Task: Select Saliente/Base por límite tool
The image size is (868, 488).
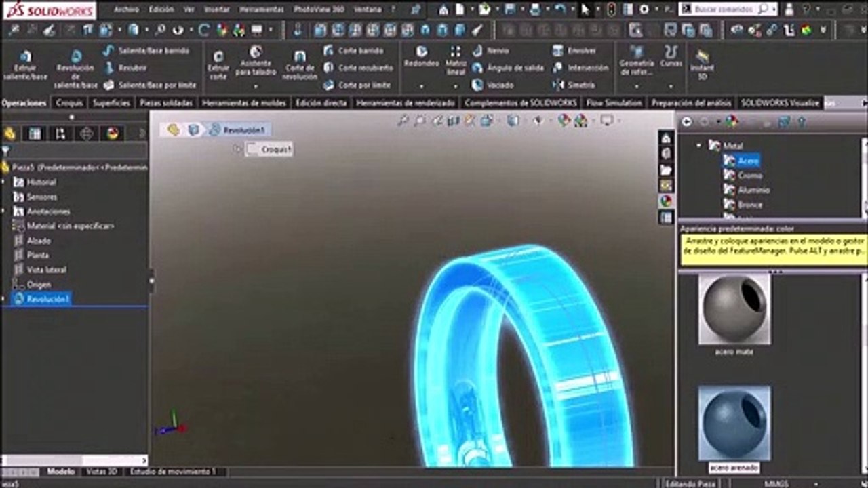Action: pos(151,85)
